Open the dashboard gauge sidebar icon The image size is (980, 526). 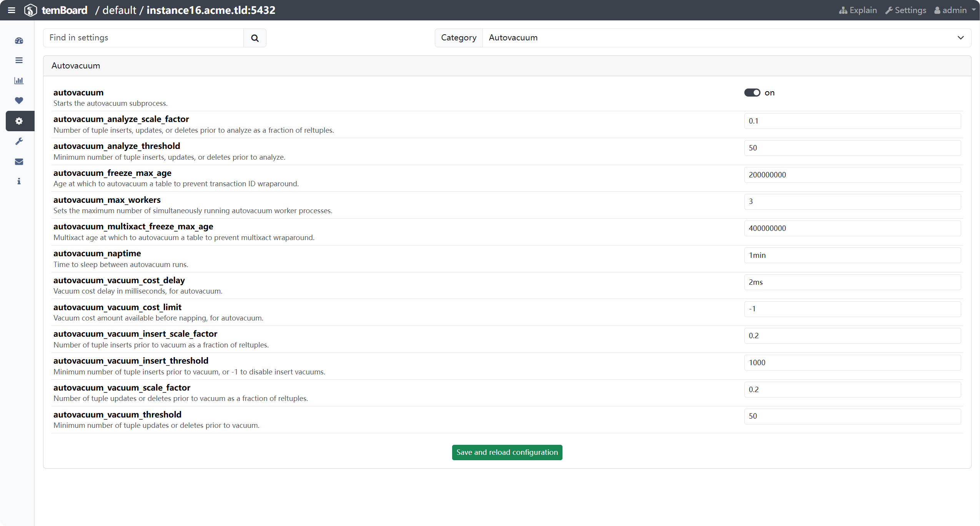click(19, 41)
